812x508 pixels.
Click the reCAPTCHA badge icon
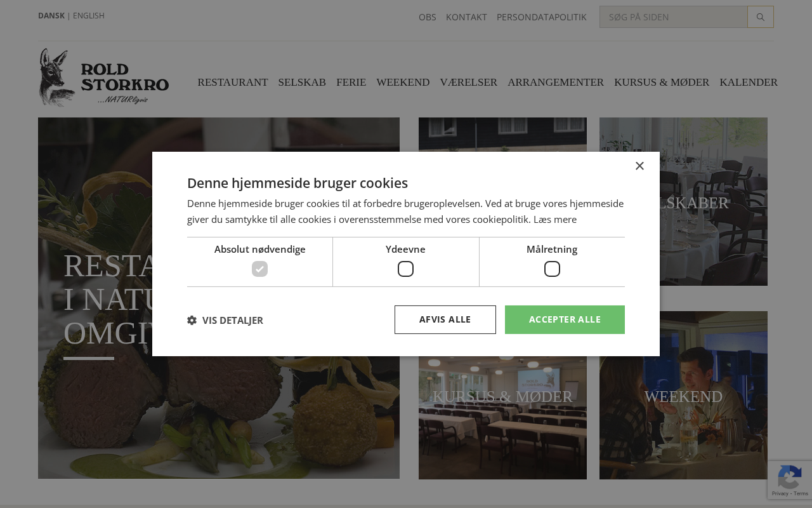[789, 478]
